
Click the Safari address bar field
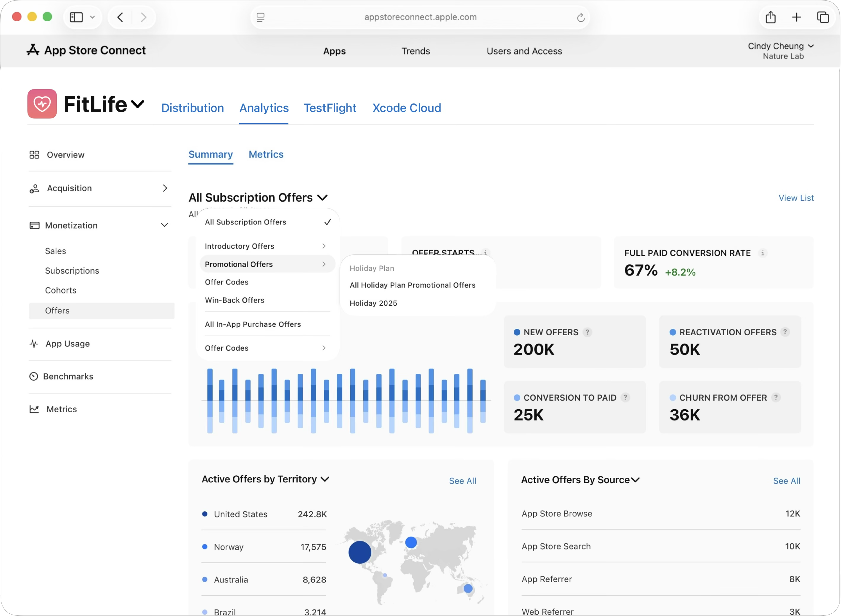coord(420,17)
